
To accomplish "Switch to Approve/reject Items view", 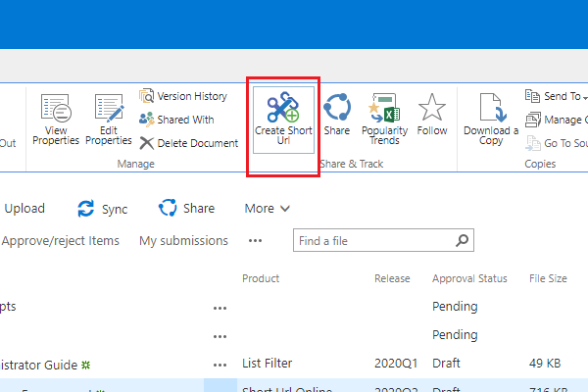I will pos(61,241).
